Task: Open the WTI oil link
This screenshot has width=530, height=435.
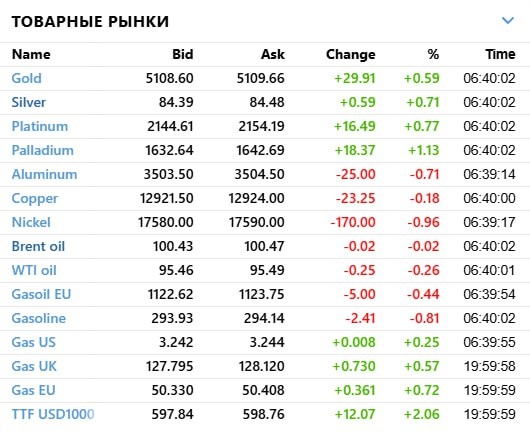Action: (34, 270)
